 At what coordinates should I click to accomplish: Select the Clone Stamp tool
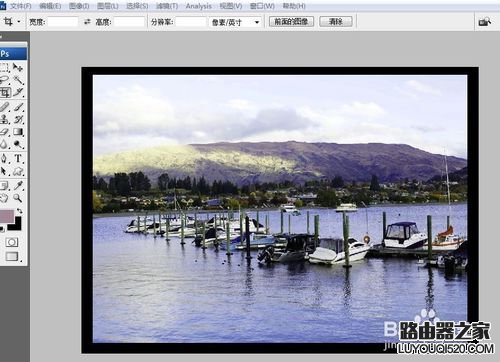4,119
